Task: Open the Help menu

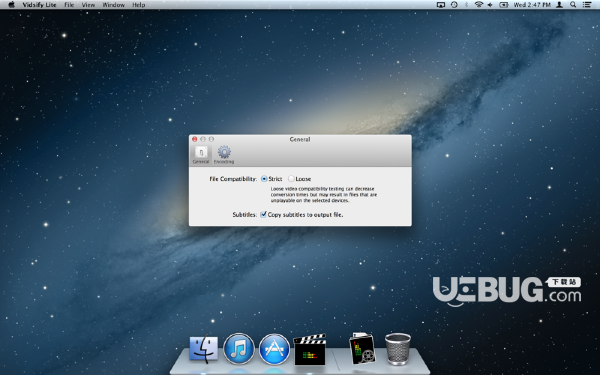Action: pyautogui.click(x=139, y=5)
